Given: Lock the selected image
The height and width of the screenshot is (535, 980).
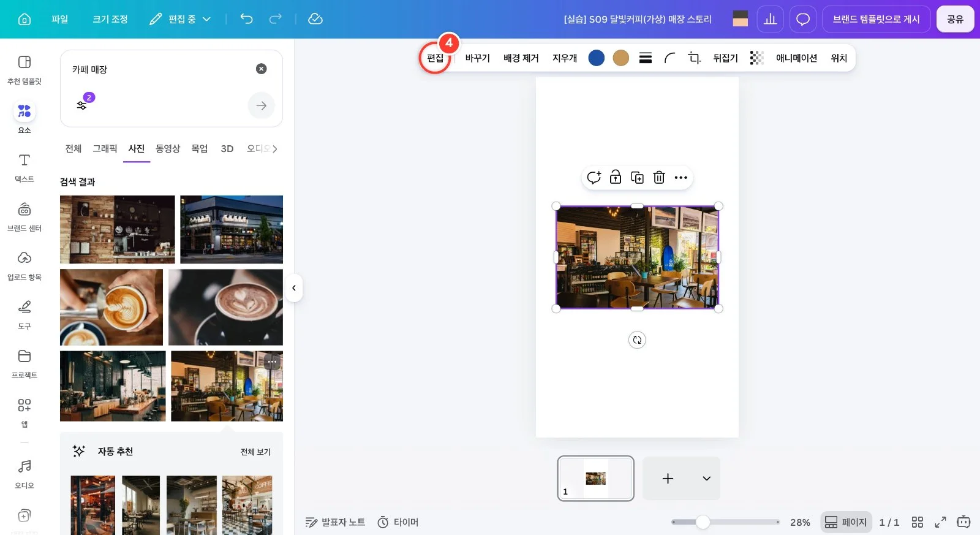Looking at the screenshot, I should pos(616,178).
